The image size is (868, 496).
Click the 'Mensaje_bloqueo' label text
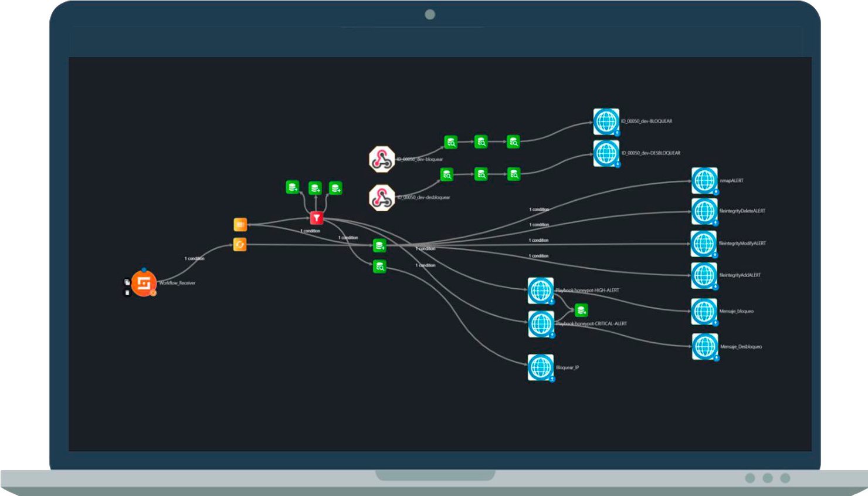point(737,311)
